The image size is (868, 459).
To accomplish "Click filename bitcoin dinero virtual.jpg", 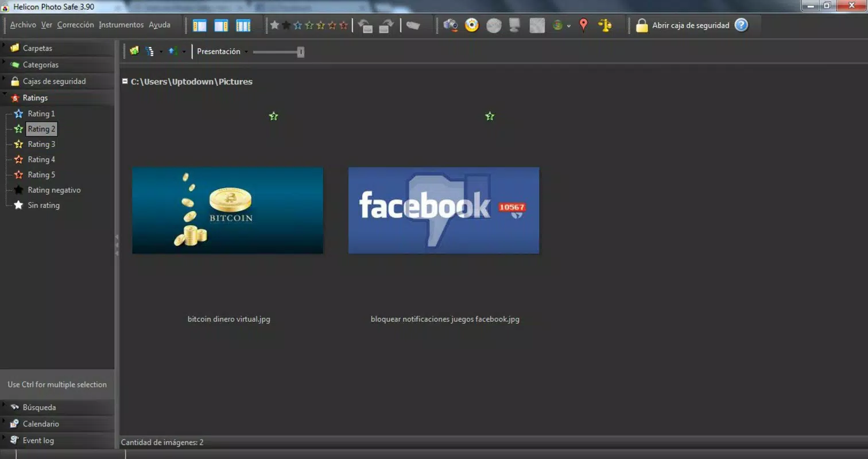I will click(229, 319).
